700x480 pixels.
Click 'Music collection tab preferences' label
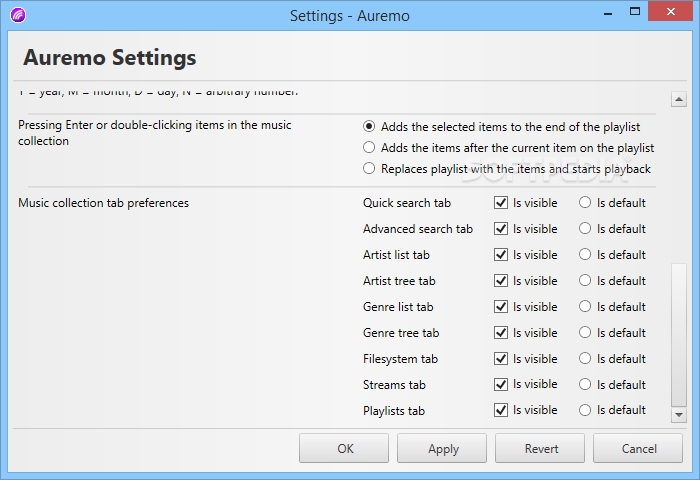(104, 203)
